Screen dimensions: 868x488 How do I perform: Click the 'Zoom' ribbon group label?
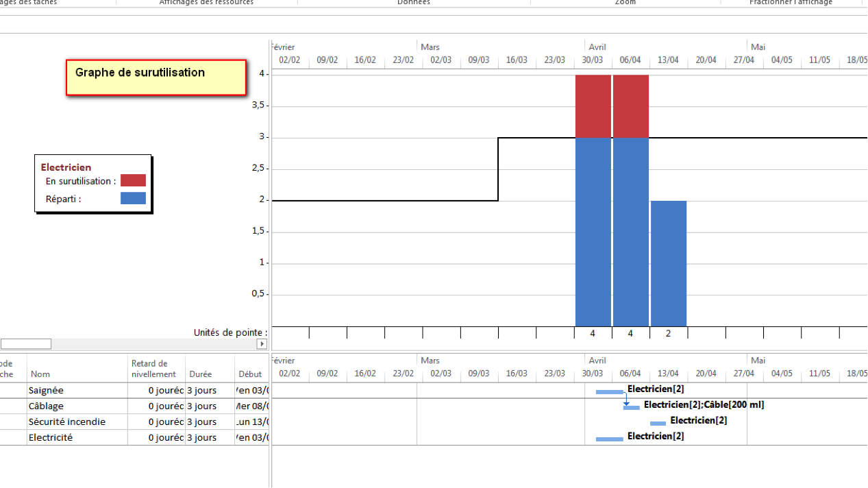(x=625, y=3)
